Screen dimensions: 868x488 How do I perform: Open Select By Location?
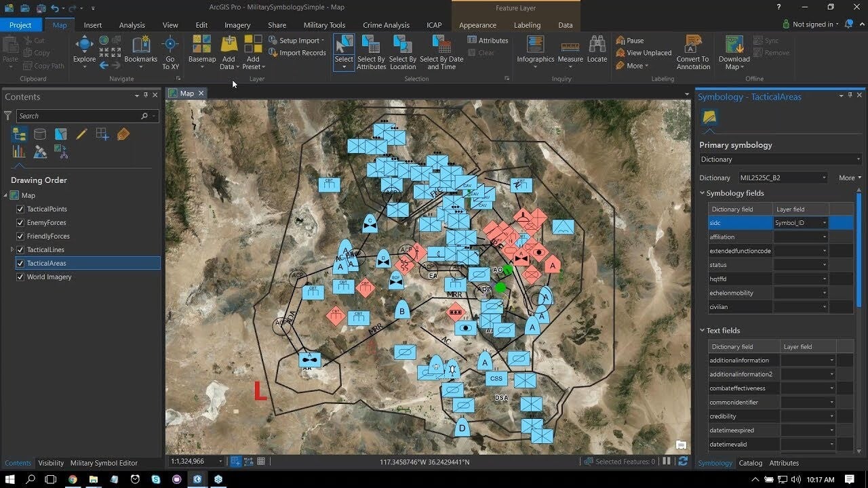click(403, 53)
